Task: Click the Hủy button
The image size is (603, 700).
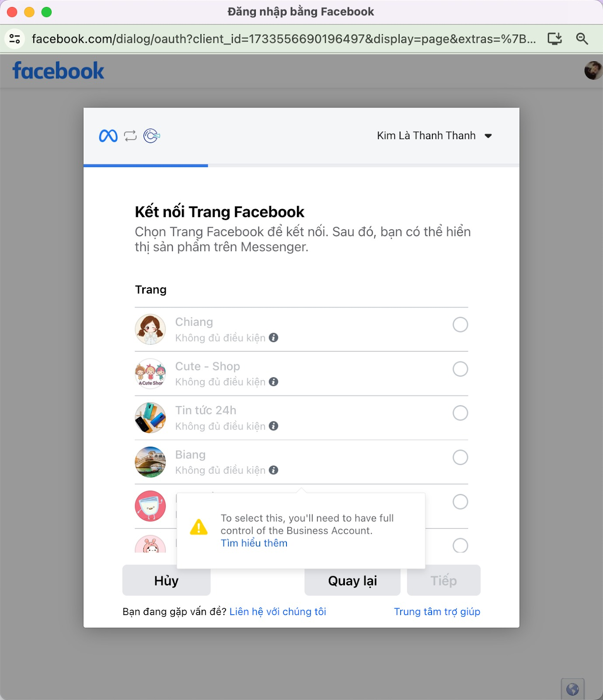Action: [167, 581]
